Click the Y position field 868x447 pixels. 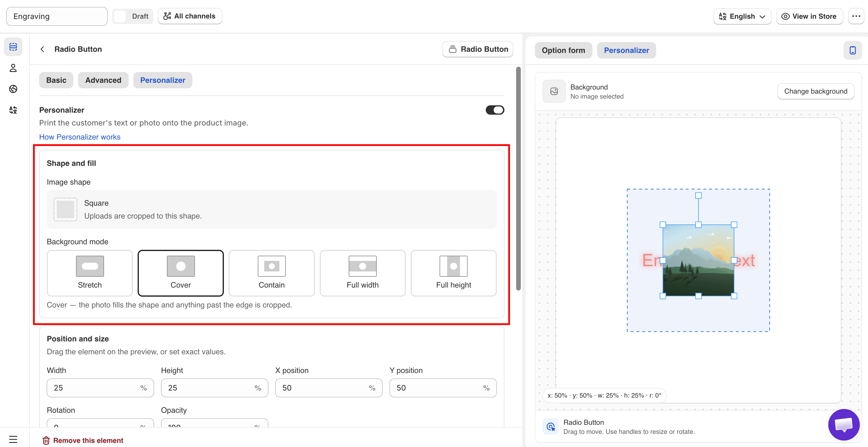pyautogui.click(x=443, y=388)
